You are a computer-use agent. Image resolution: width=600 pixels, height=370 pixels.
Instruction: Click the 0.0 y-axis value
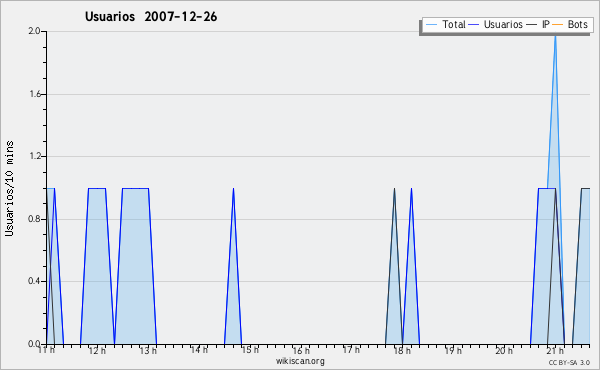(34, 344)
